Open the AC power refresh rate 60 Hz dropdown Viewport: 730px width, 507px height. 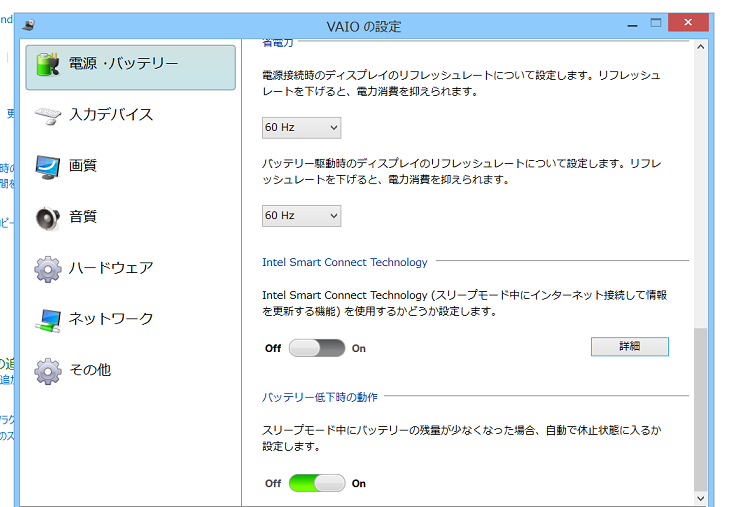(301, 128)
